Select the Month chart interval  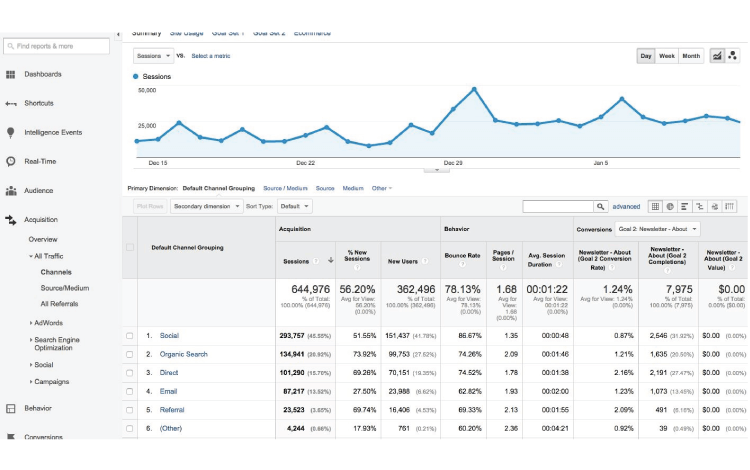(x=691, y=56)
